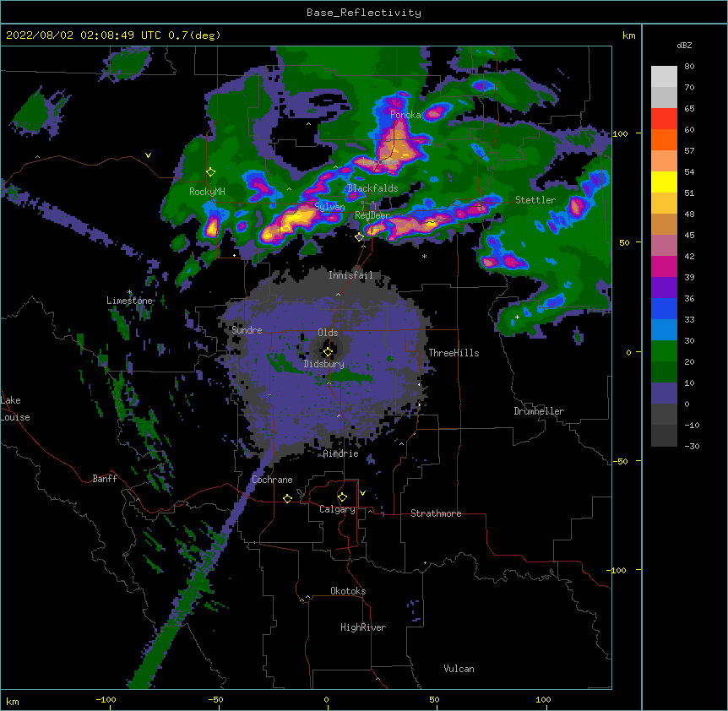Click the yellow v marker northeast of Calgary
The width and height of the screenshot is (728, 711).
tap(362, 493)
